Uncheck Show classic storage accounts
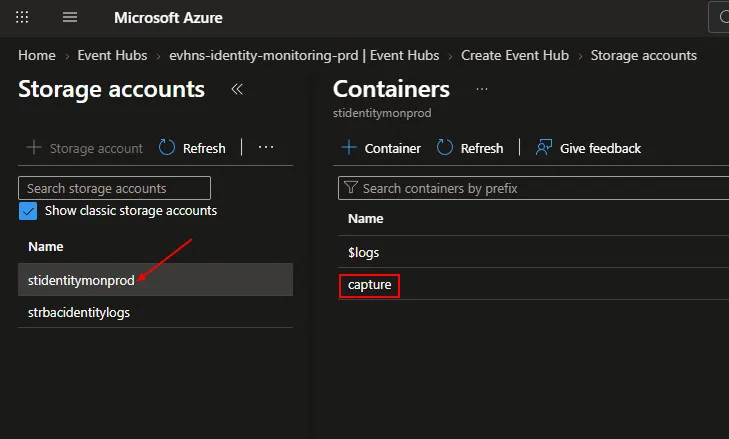The image size is (729, 439). [28, 211]
